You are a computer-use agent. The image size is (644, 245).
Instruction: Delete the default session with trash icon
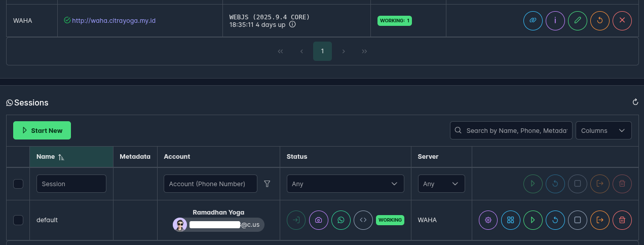(622, 220)
